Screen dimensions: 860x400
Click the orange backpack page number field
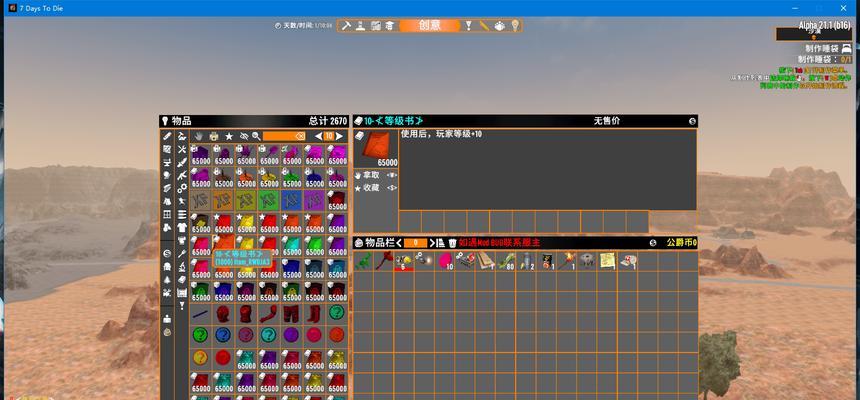click(x=415, y=243)
